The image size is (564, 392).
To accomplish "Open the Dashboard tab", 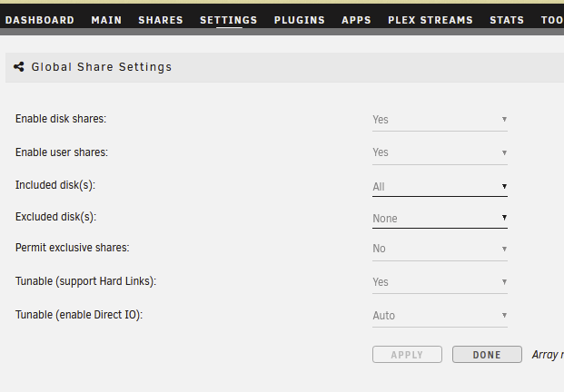I will tap(40, 20).
